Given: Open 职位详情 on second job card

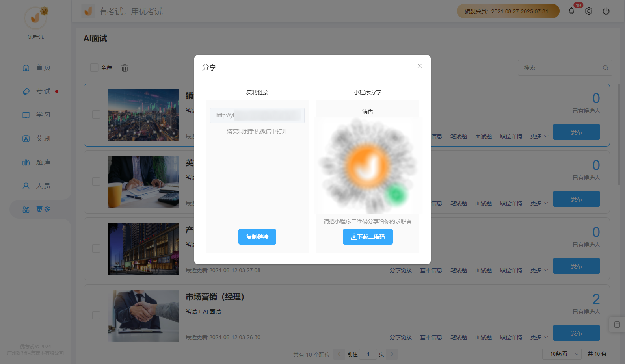Looking at the screenshot, I should [511, 203].
